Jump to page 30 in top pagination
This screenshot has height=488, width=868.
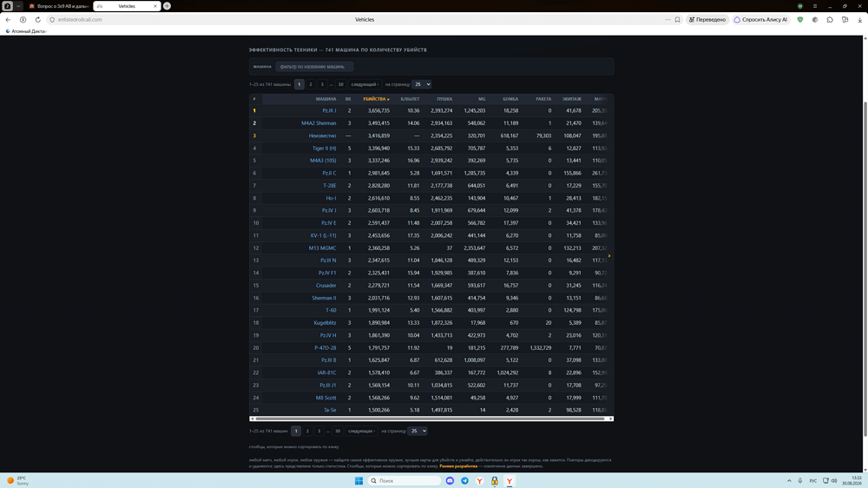(340, 84)
